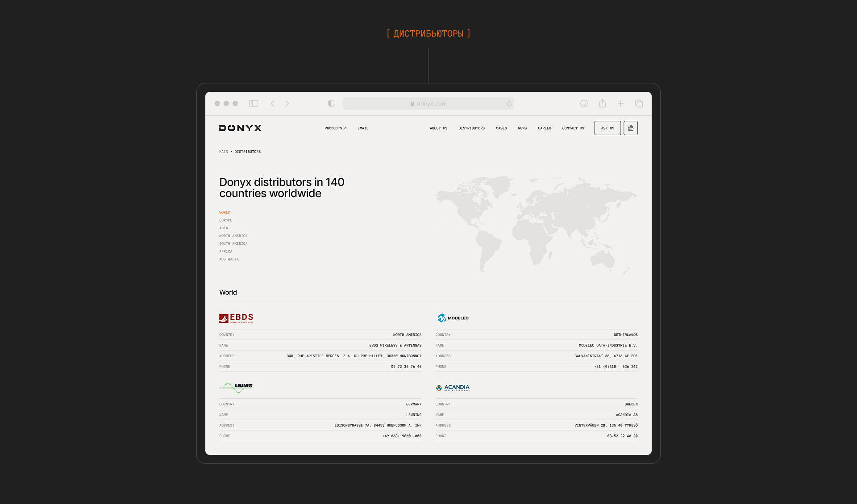Select the ASIA region filter
Image resolution: width=857 pixels, height=504 pixels.
tap(224, 228)
